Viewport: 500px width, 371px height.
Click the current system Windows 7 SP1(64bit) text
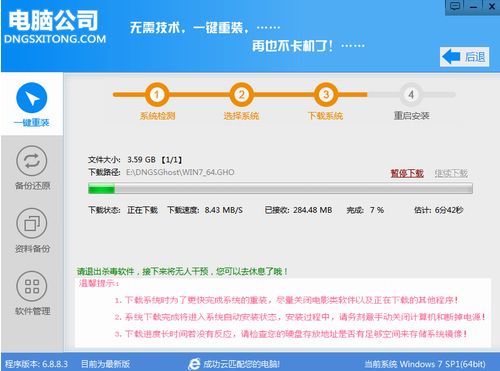click(425, 364)
